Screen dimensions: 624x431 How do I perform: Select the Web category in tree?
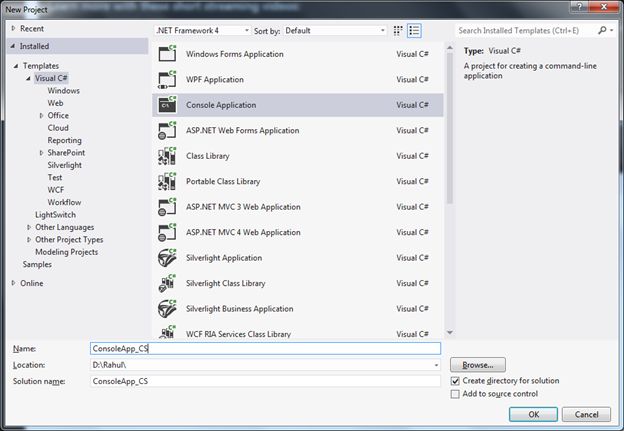click(55, 103)
